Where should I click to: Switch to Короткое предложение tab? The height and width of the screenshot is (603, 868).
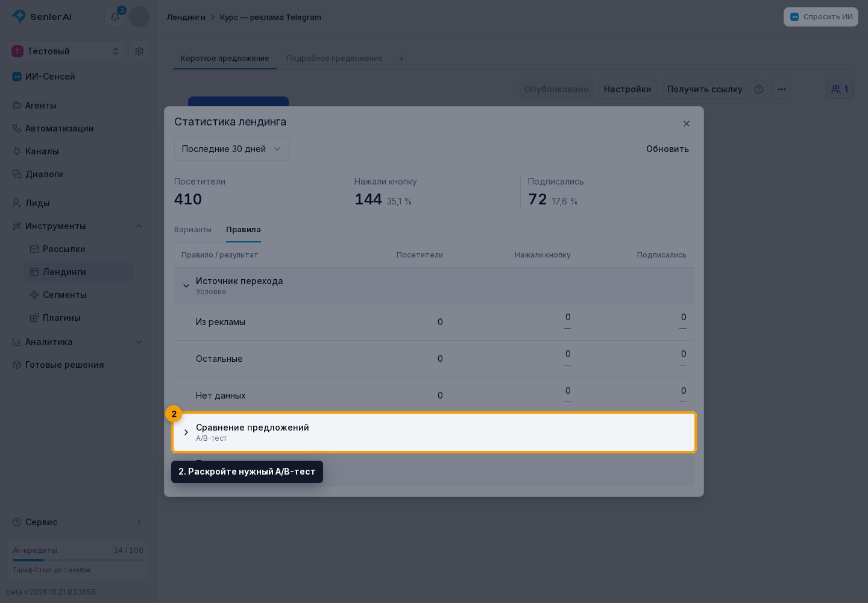coord(225,58)
